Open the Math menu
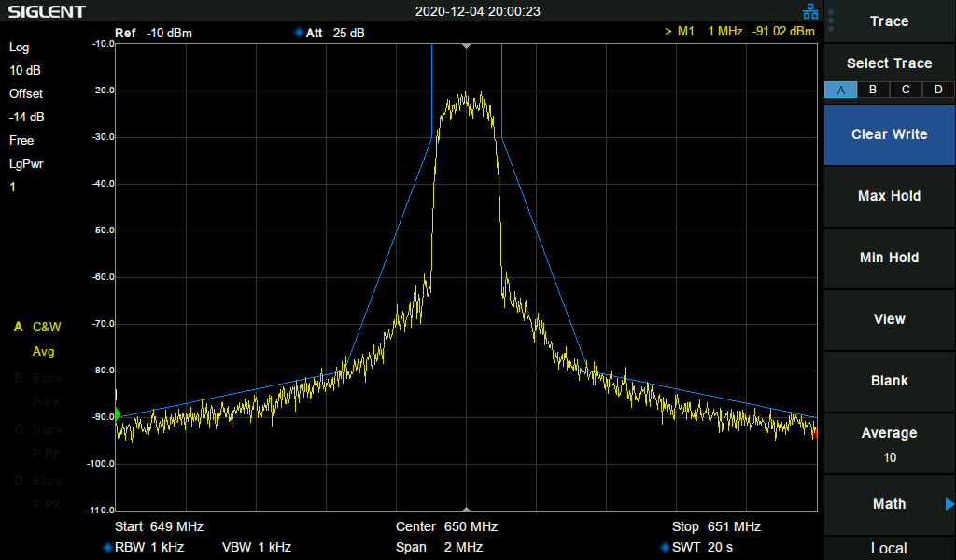The width and height of the screenshot is (956, 560). coord(890,504)
